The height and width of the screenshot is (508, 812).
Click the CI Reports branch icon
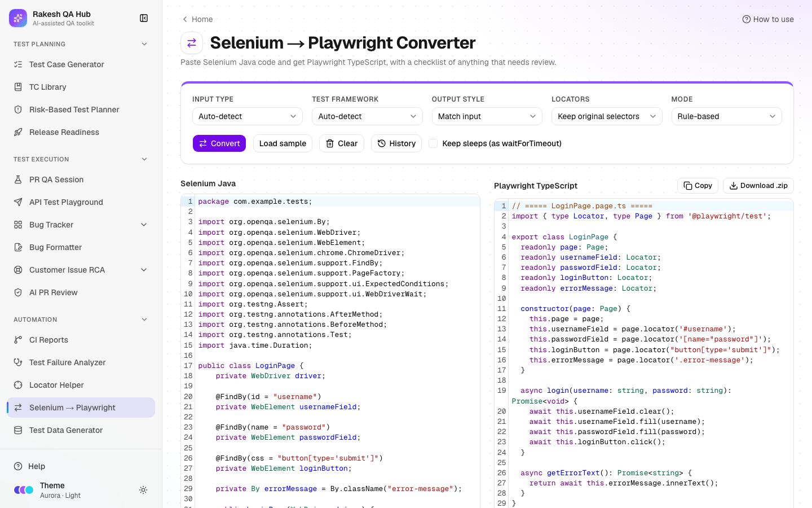18,340
